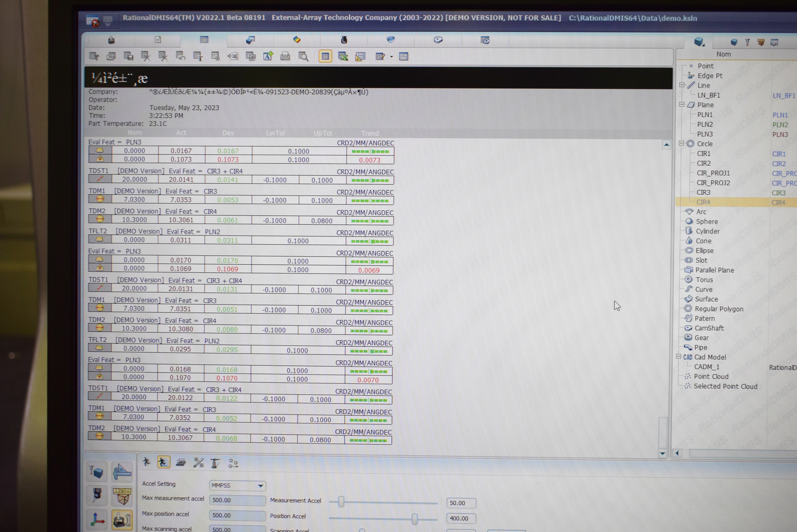
Task: Select CIR3 in the feature tree
Action: click(x=704, y=192)
